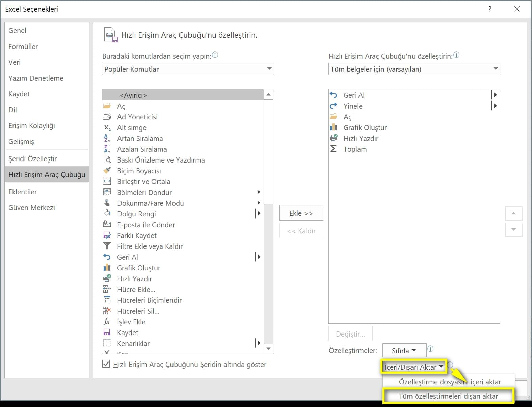The width and height of the screenshot is (532, 407).
Task: Click the << Kaldır button
Action: click(x=301, y=231)
